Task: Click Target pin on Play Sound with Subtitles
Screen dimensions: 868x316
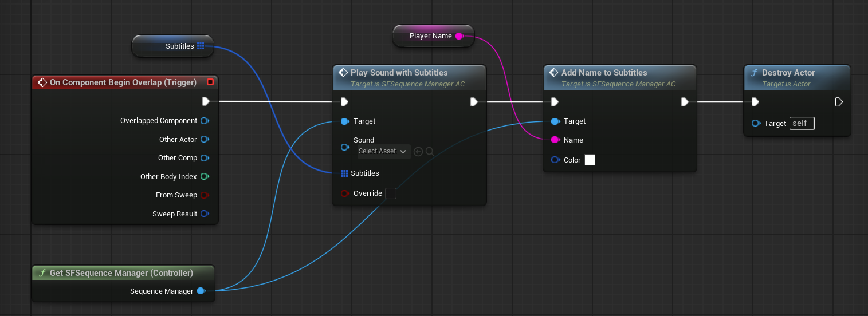Action: [x=344, y=121]
